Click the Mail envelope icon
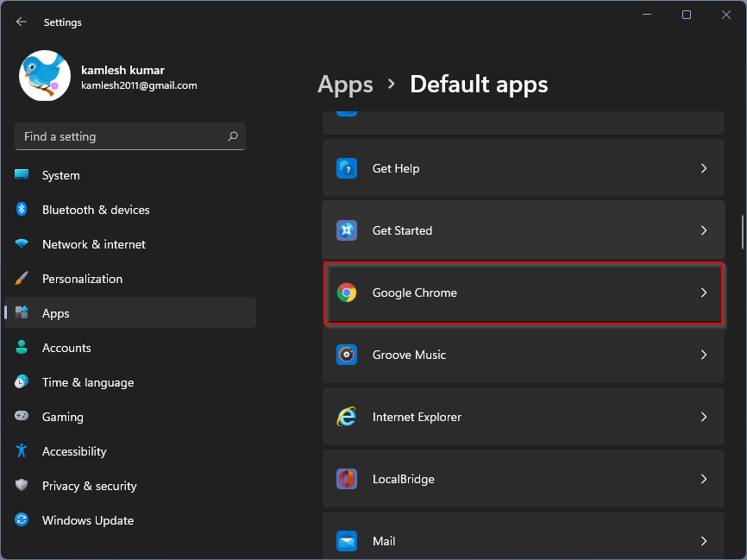 point(347,541)
